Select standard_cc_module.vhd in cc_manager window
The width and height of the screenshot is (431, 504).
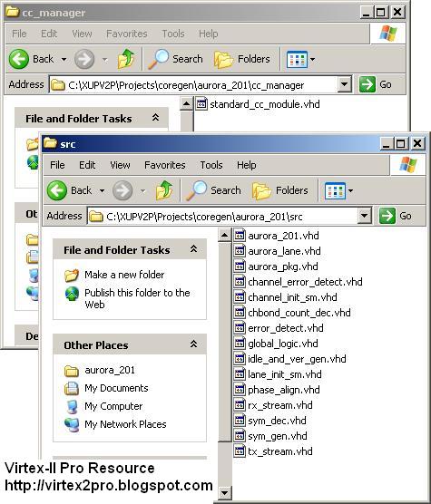click(258, 104)
